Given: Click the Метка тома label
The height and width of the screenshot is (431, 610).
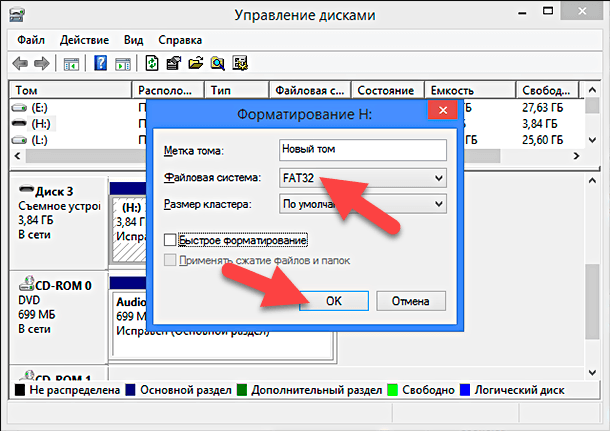Looking at the screenshot, I should coord(193,151).
